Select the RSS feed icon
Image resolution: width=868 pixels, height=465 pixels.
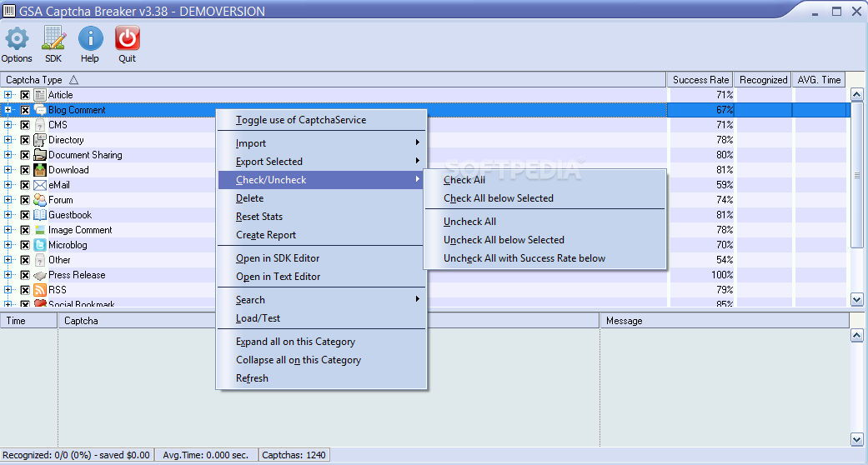(40, 290)
